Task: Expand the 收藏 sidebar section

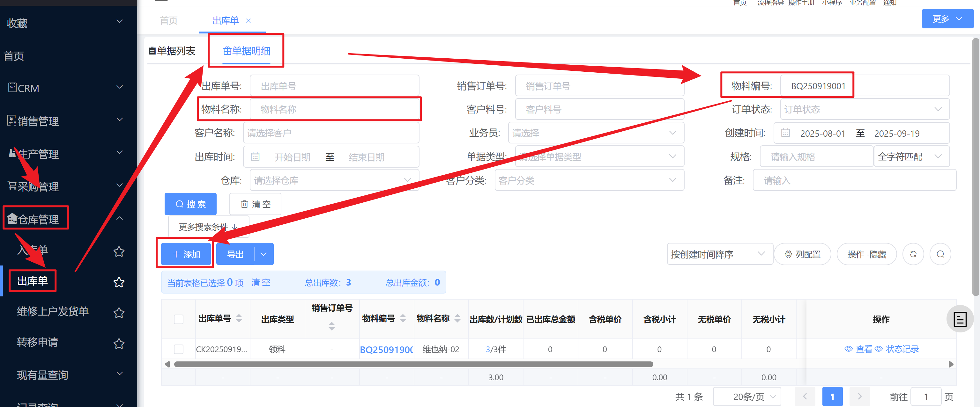Action: 119,21
